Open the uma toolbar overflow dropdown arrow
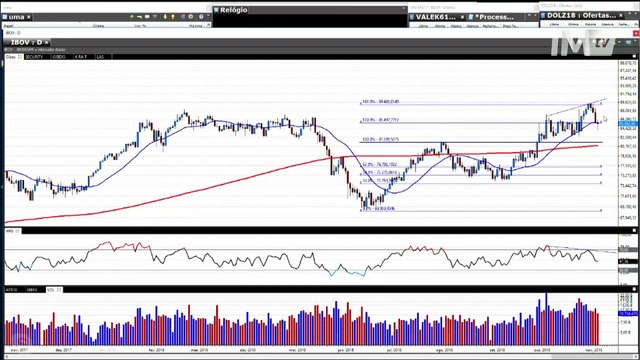The width and height of the screenshot is (640, 360). (x=209, y=16)
